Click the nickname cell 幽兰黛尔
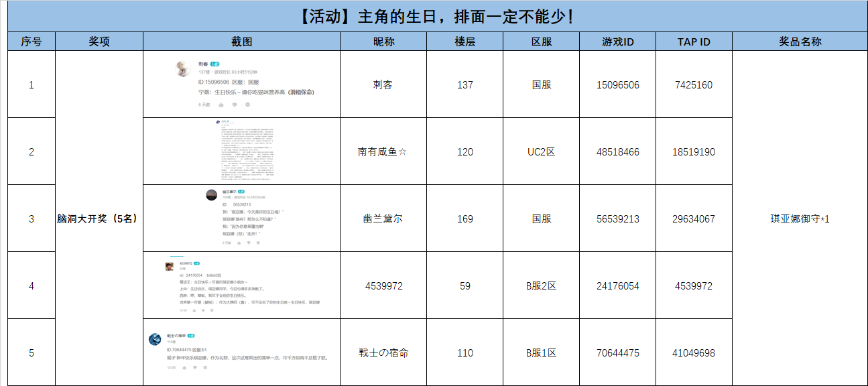This screenshot has height=386, width=868. click(x=384, y=218)
